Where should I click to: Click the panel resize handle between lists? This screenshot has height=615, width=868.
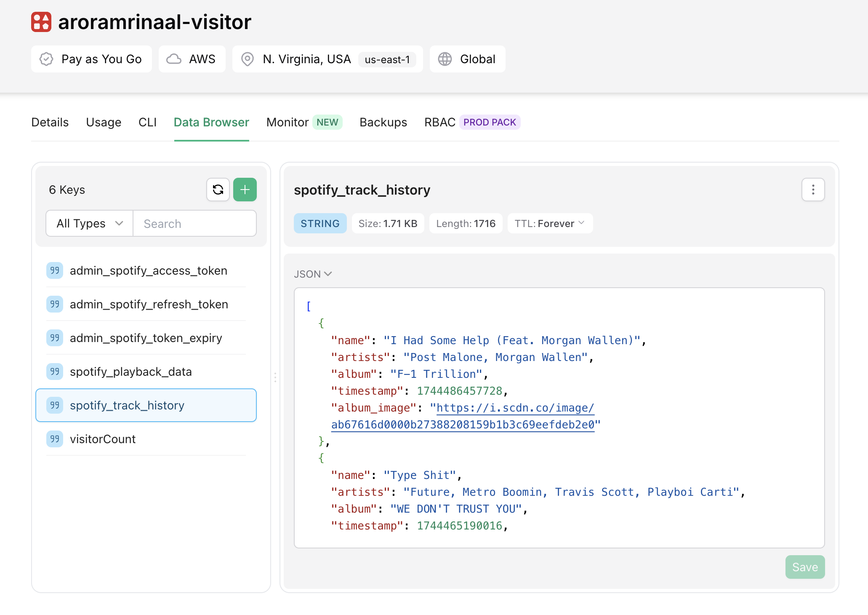coord(275,377)
